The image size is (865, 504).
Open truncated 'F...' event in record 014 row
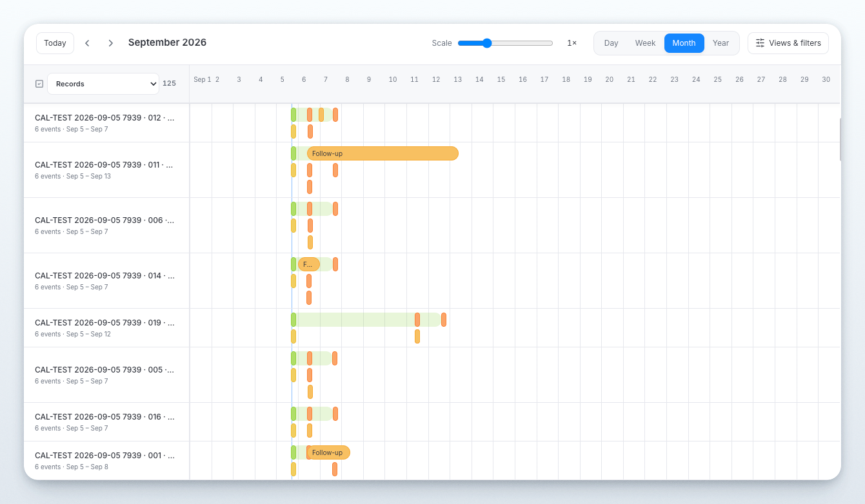click(309, 264)
